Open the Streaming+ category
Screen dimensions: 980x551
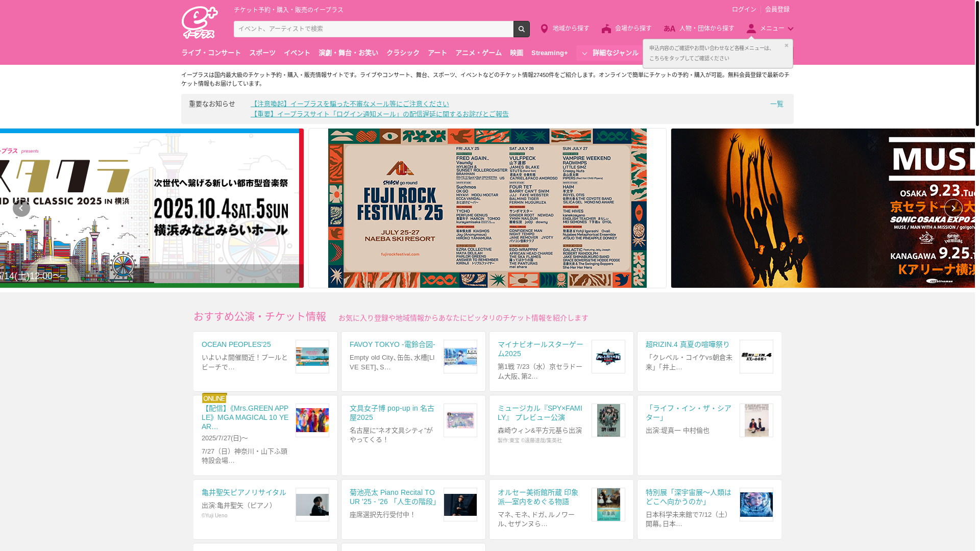[x=549, y=53]
